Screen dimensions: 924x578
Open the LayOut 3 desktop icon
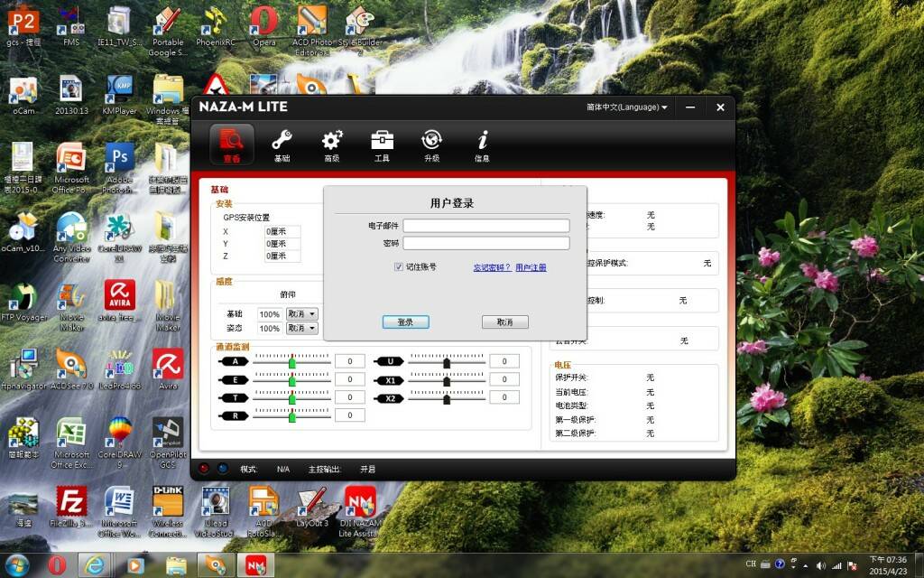pyautogui.click(x=312, y=506)
